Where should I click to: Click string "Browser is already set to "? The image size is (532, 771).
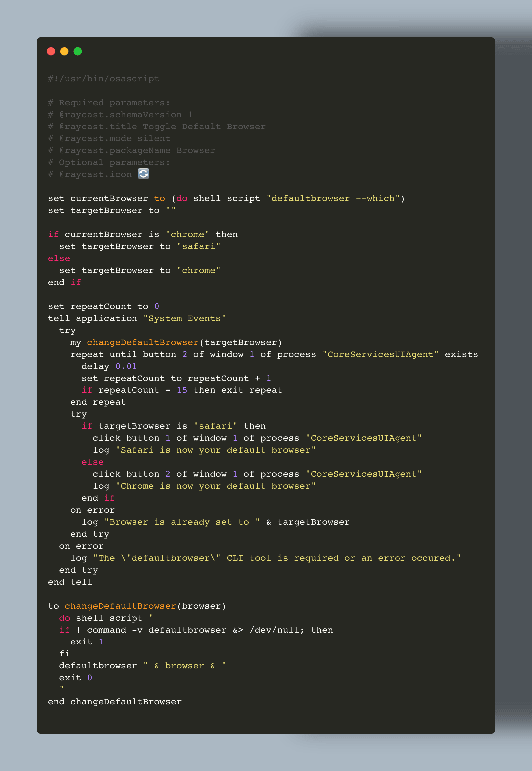[182, 523]
